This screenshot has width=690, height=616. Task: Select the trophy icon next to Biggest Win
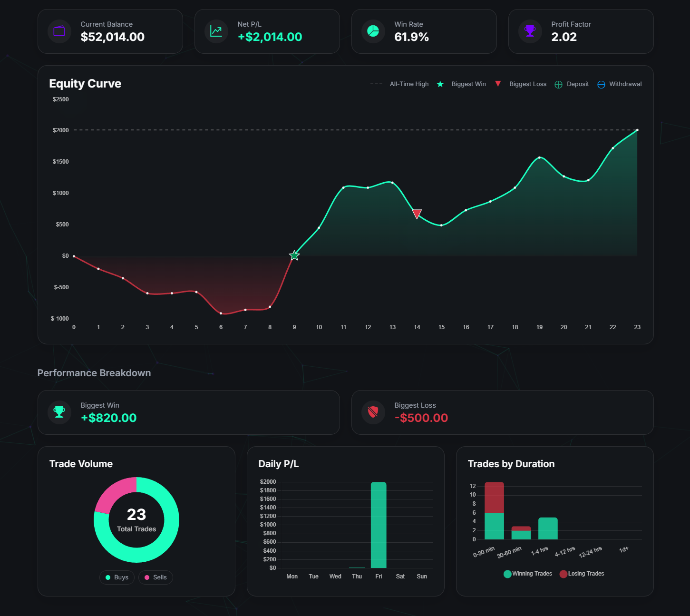click(59, 412)
